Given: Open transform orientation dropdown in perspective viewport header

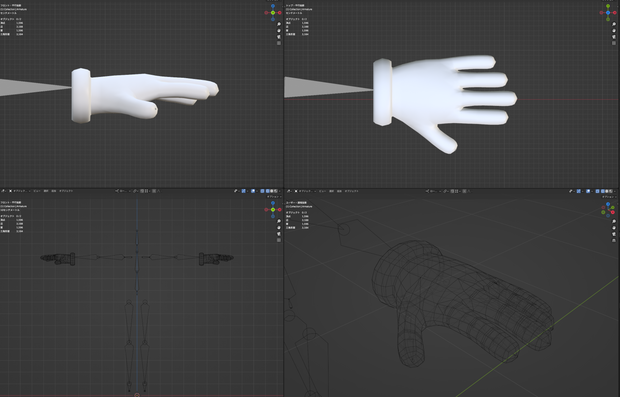Looking at the screenshot, I should pos(433,191).
